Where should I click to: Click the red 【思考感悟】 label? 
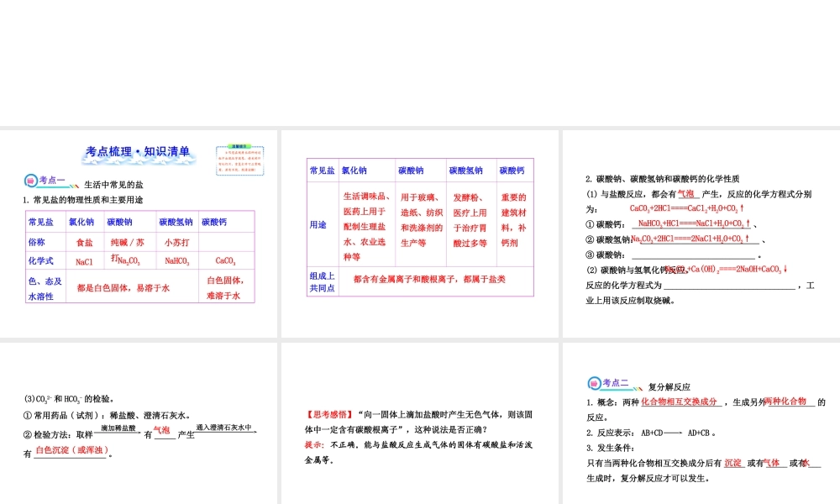(x=329, y=415)
